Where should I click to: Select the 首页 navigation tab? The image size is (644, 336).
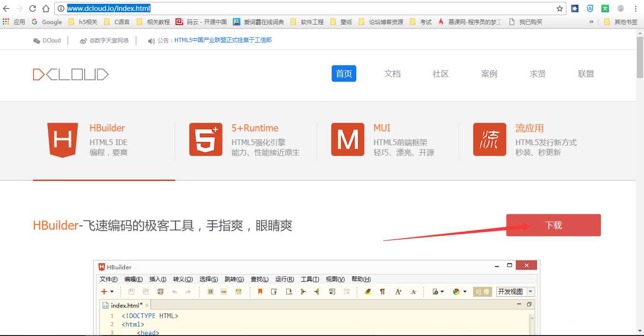(344, 74)
